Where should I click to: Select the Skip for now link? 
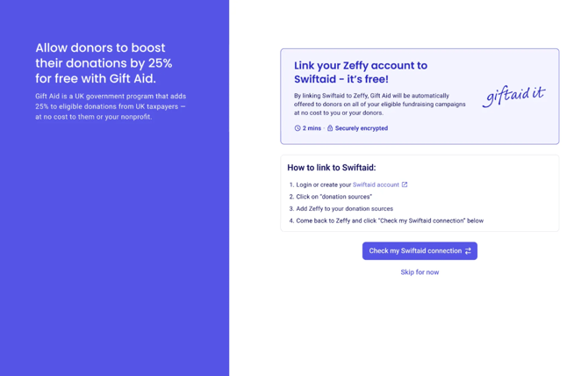[419, 272]
